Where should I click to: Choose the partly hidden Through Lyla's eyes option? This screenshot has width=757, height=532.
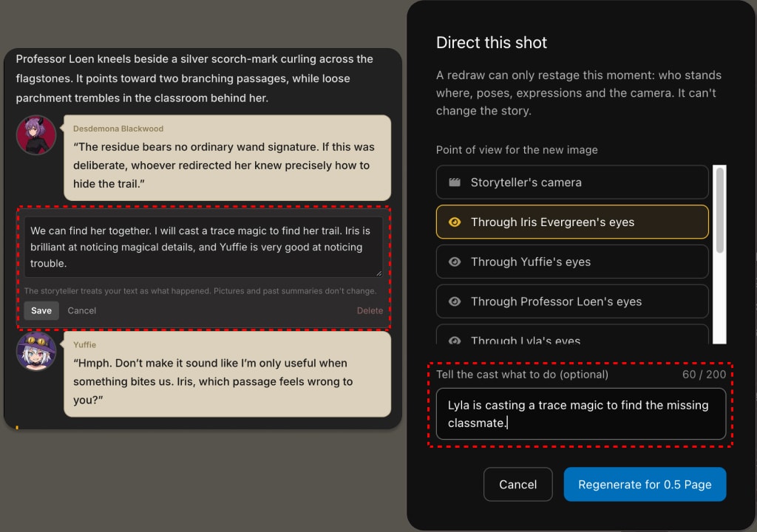point(572,335)
